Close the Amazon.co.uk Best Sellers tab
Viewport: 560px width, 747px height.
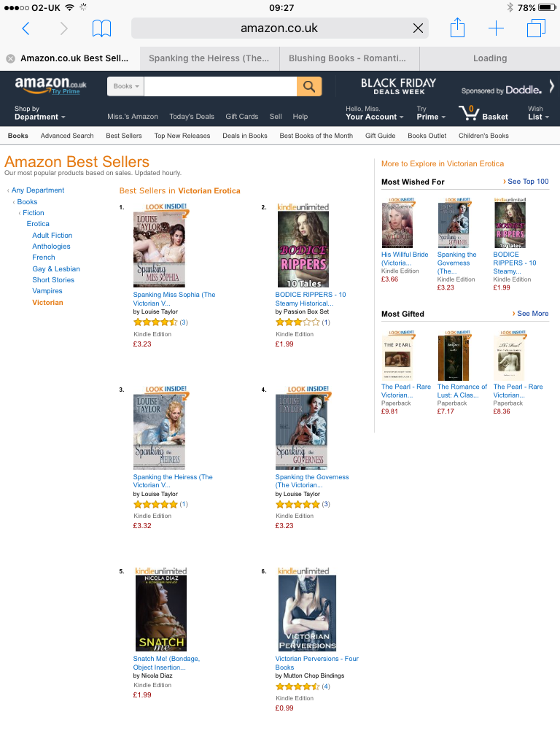[x=10, y=58]
